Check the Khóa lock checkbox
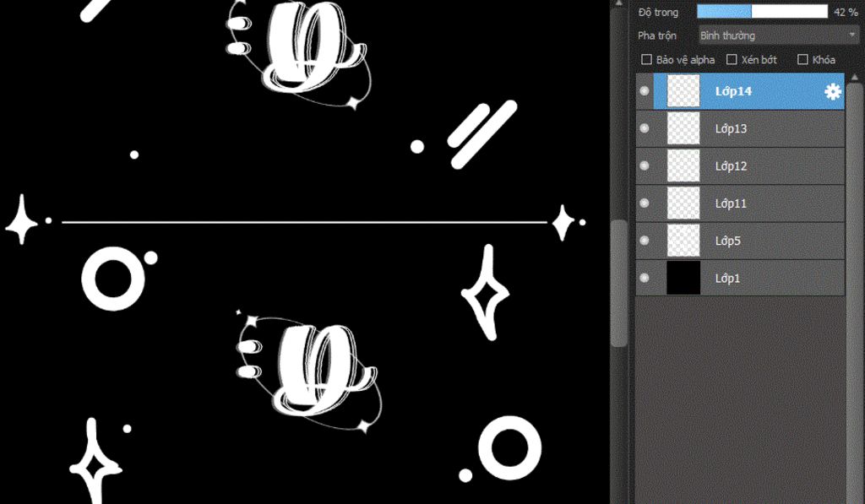 (x=802, y=60)
